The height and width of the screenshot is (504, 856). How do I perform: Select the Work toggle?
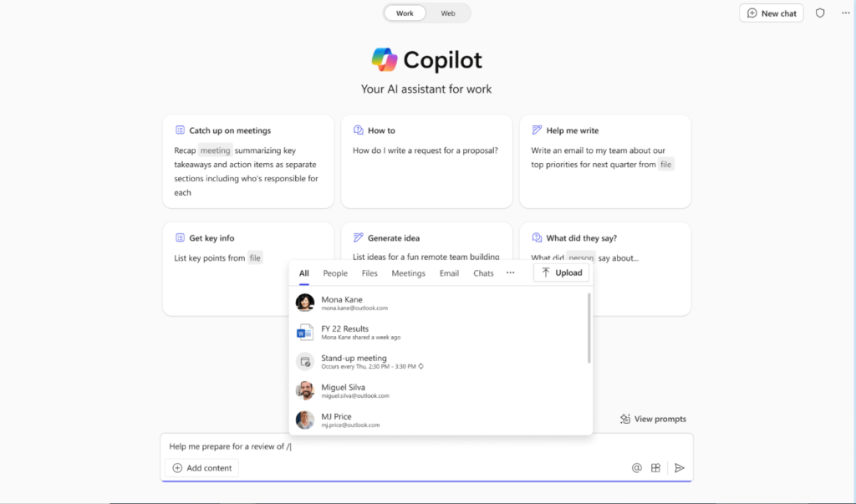pos(405,13)
